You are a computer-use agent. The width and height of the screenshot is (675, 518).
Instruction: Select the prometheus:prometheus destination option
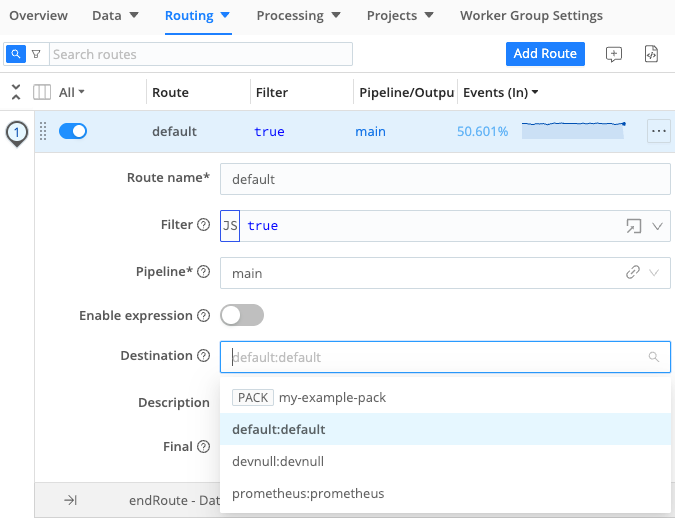[445, 493]
